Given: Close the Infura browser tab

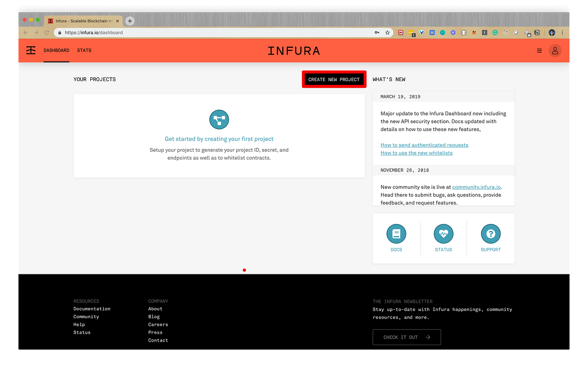Looking at the screenshot, I should tap(118, 21).
